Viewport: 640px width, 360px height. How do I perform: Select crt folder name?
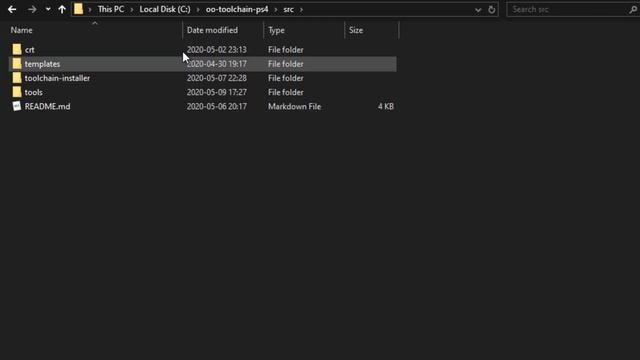pos(30,50)
